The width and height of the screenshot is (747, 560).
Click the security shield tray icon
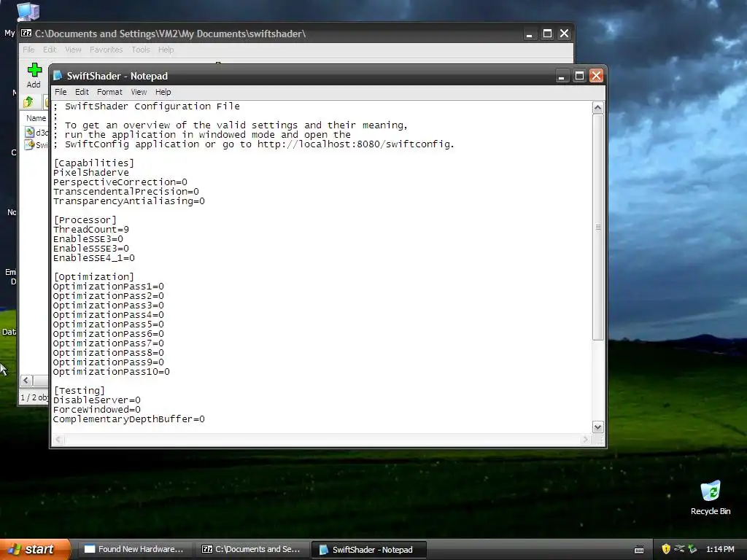point(666,549)
